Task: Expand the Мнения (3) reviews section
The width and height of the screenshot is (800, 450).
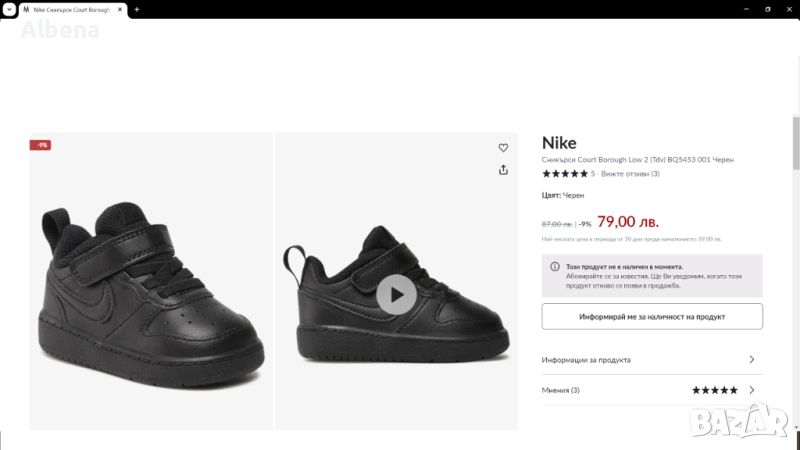Action: pos(652,390)
